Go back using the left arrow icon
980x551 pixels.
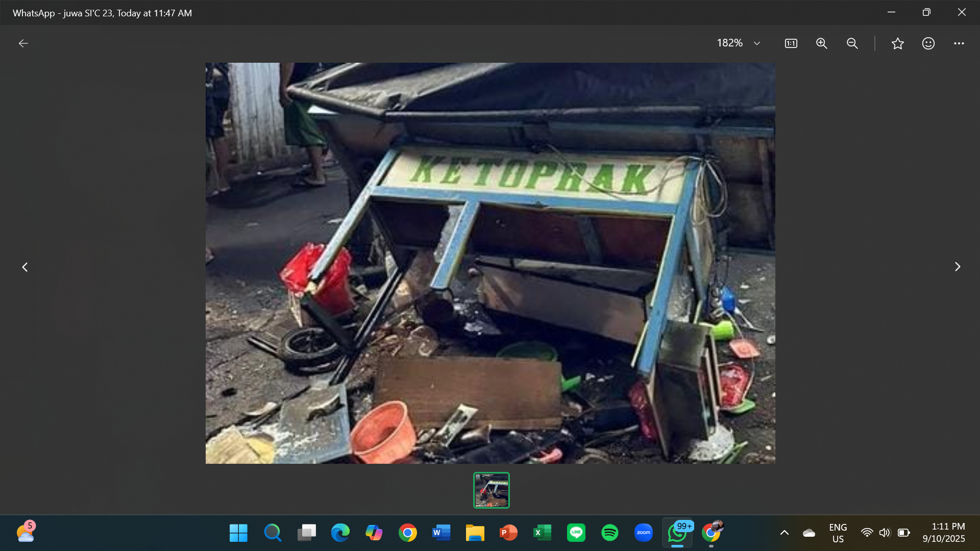coord(23,43)
